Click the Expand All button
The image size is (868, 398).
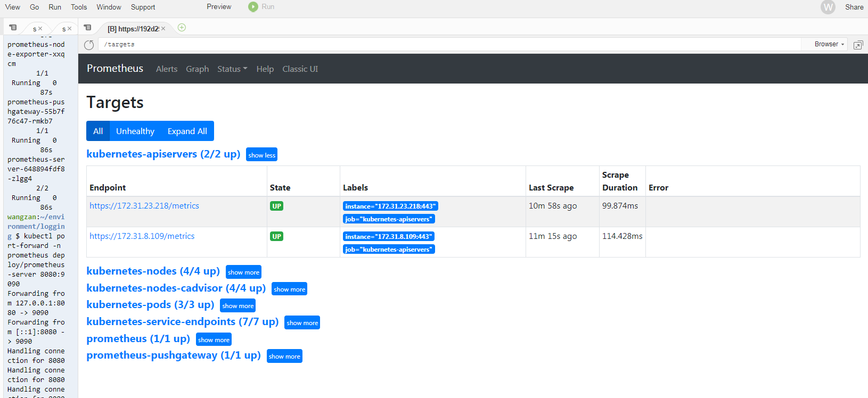point(187,131)
